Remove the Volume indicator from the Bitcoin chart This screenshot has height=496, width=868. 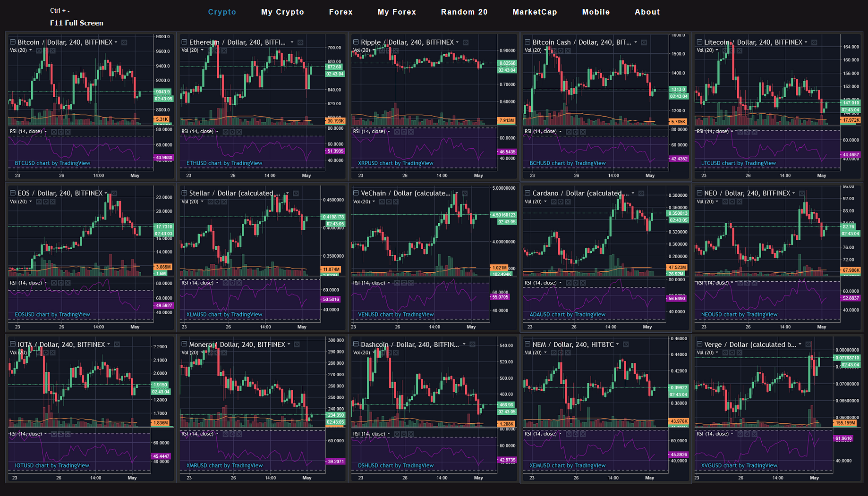[x=53, y=50]
